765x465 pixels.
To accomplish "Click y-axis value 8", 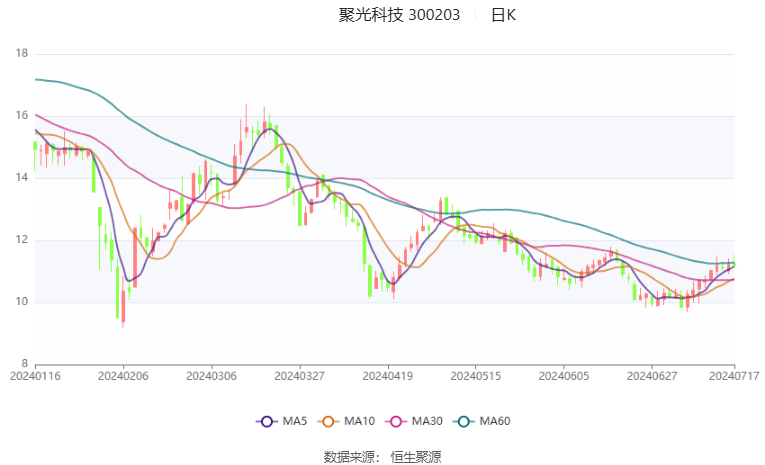I will click(x=25, y=363).
